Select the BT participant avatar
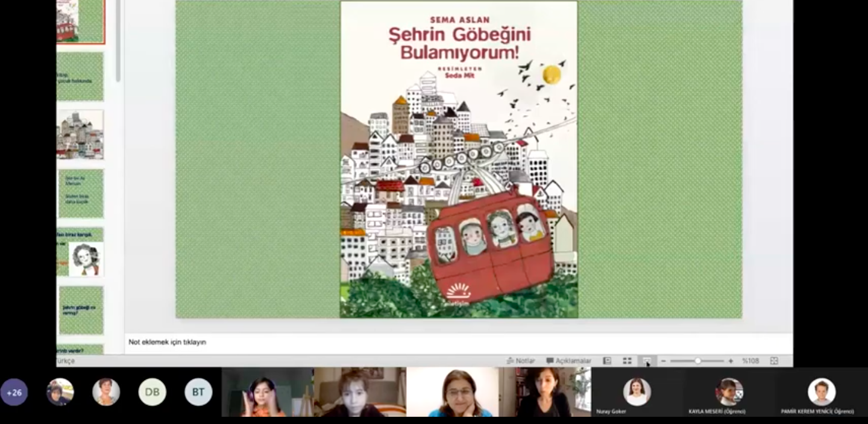 tap(198, 392)
